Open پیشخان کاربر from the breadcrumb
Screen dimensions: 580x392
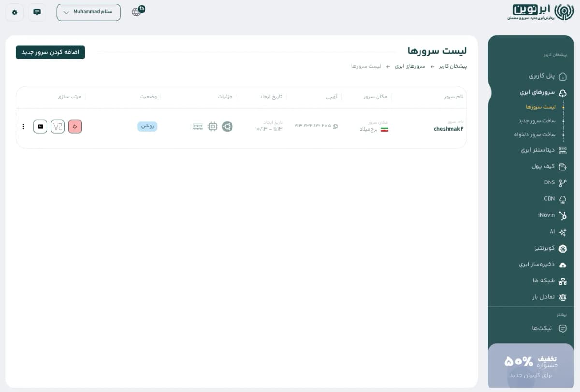[x=452, y=66]
